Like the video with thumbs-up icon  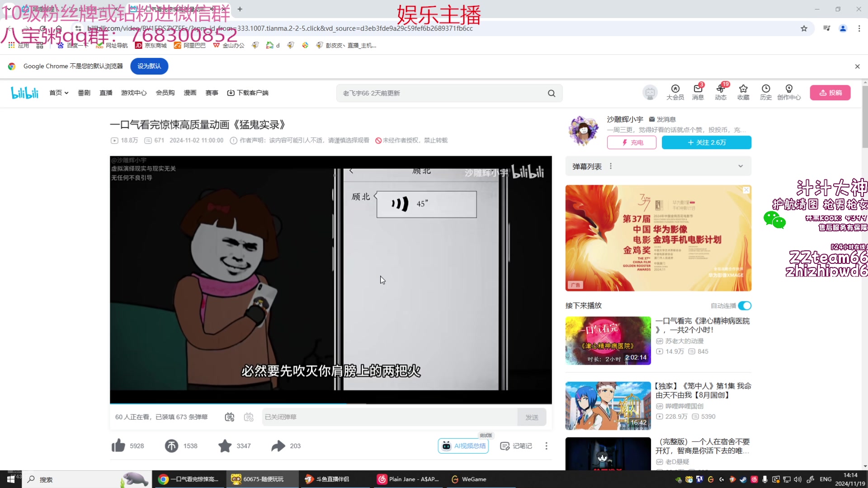pyautogui.click(x=118, y=446)
